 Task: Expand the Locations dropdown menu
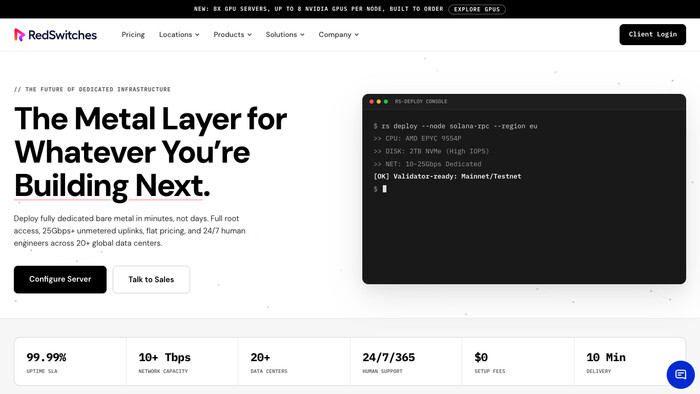click(179, 34)
